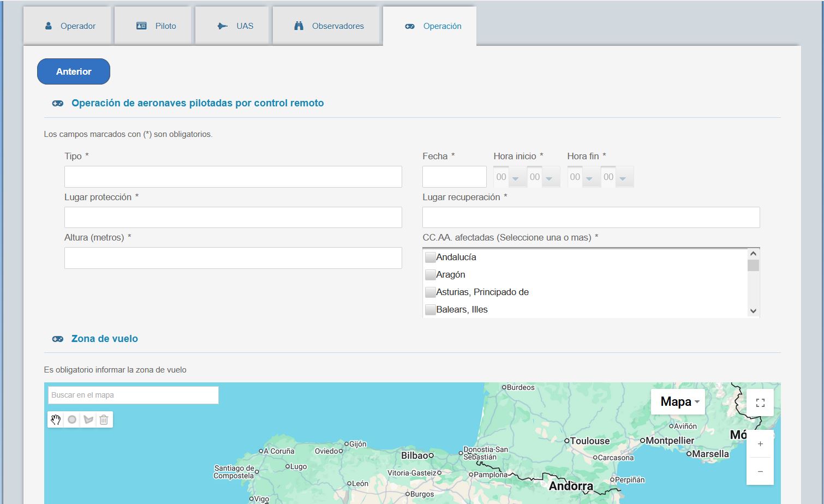Switch to the UAS tab

point(232,26)
